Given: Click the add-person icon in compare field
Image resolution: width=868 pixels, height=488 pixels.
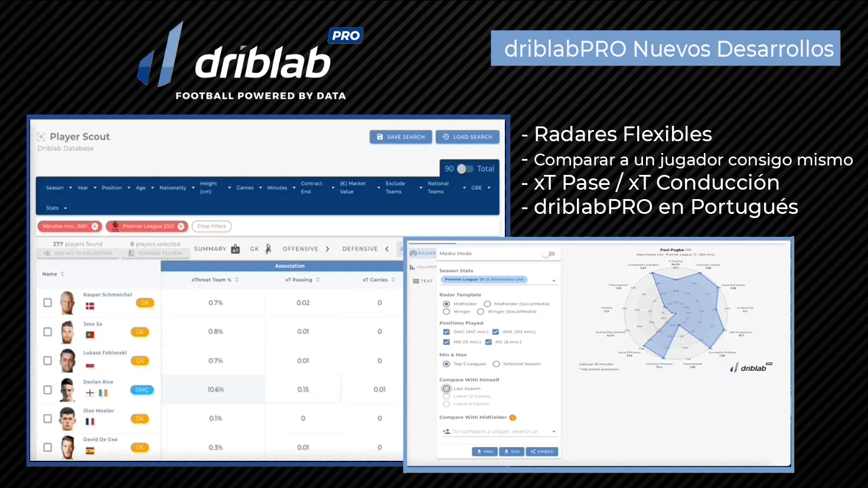Looking at the screenshot, I should click(446, 431).
